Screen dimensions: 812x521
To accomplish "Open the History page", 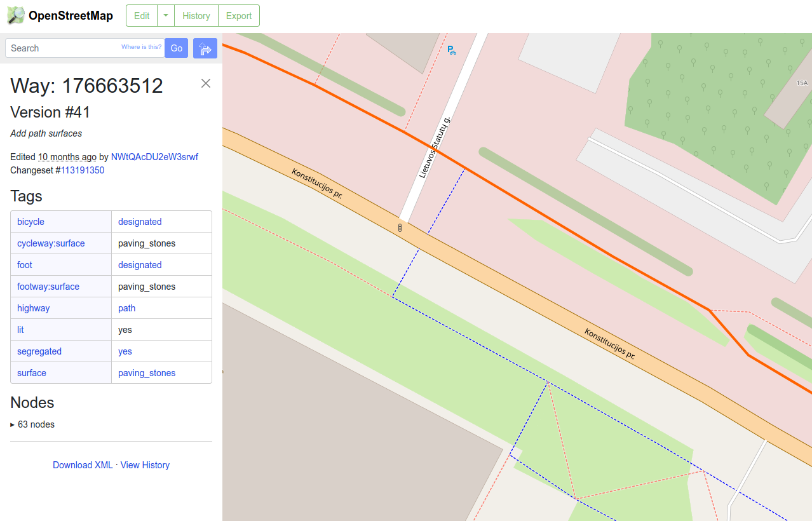I will click(x=196, y=15).
